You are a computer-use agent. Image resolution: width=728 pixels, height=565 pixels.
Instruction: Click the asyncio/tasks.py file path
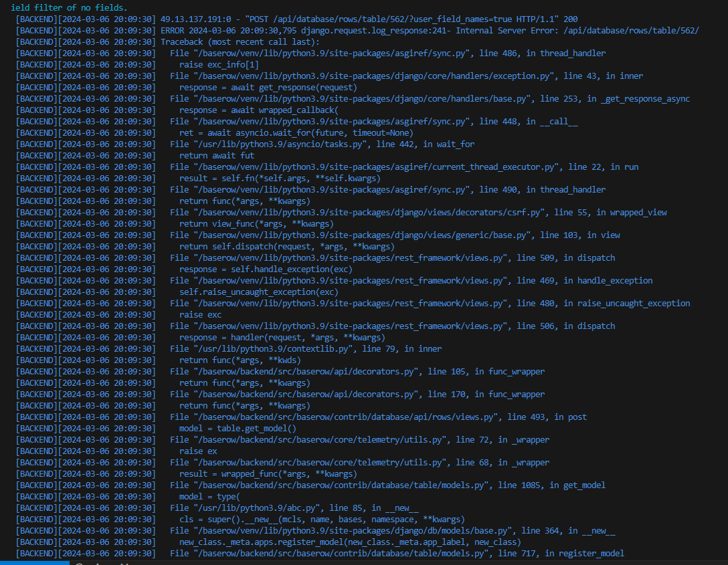click(280, 144)
